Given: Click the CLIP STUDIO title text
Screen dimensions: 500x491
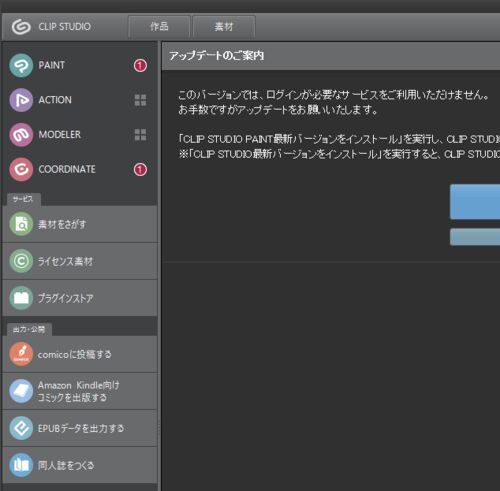Looking at the screenshot, I should [64, 27].
